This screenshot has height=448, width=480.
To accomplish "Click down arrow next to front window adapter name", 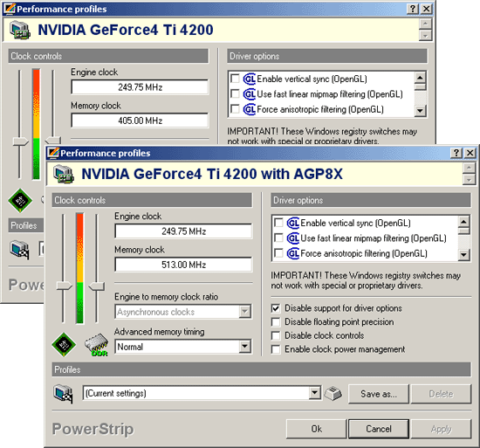I will click(x=469, y=179).
